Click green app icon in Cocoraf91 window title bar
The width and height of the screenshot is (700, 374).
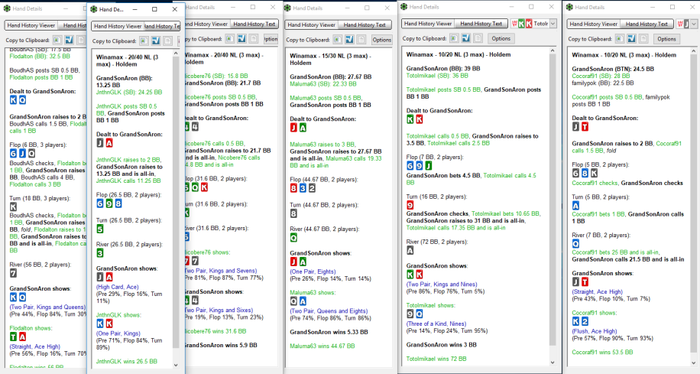click(570, 7)
